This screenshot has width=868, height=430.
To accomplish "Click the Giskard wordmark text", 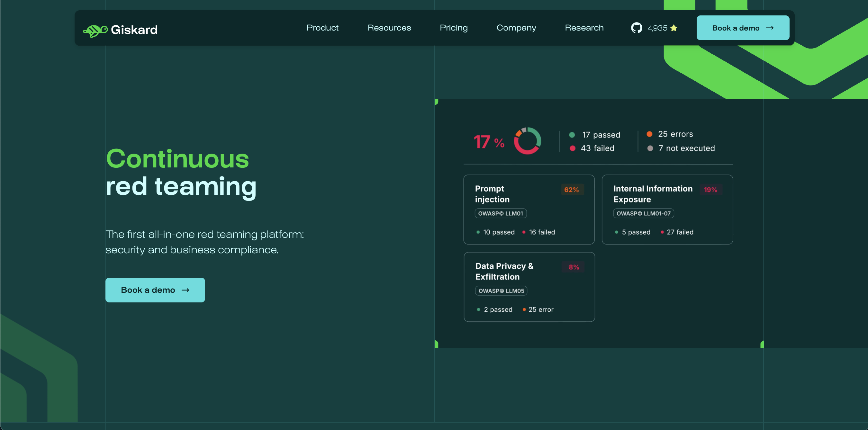I will [134, 30].
